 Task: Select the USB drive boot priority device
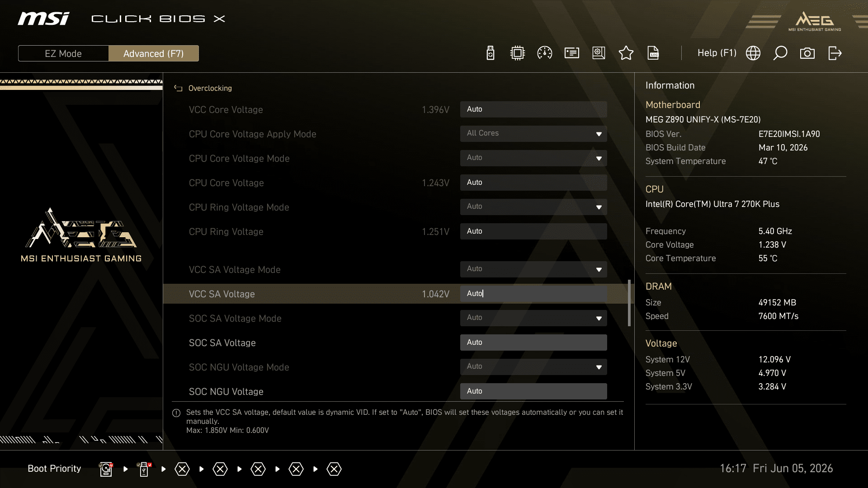tap(144, 469)
